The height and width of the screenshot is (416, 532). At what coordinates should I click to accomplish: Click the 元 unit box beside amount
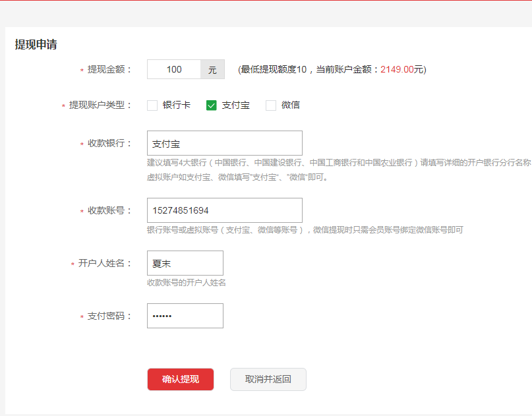[212, 70]
